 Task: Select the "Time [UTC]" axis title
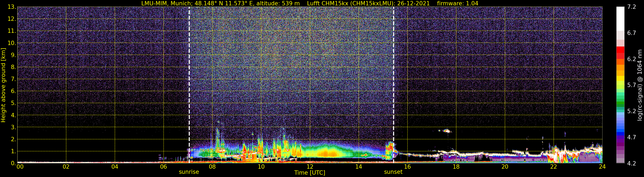click(x=310, y=173)
